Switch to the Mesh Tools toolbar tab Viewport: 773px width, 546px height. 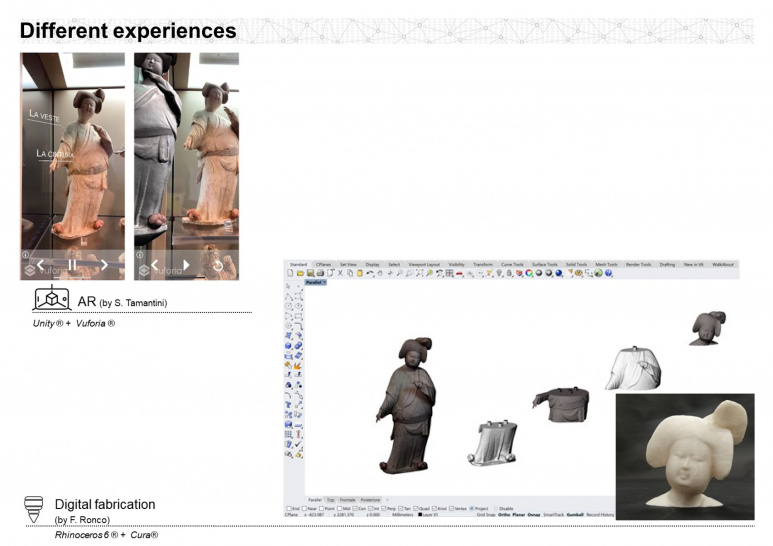tap(606, 265)
